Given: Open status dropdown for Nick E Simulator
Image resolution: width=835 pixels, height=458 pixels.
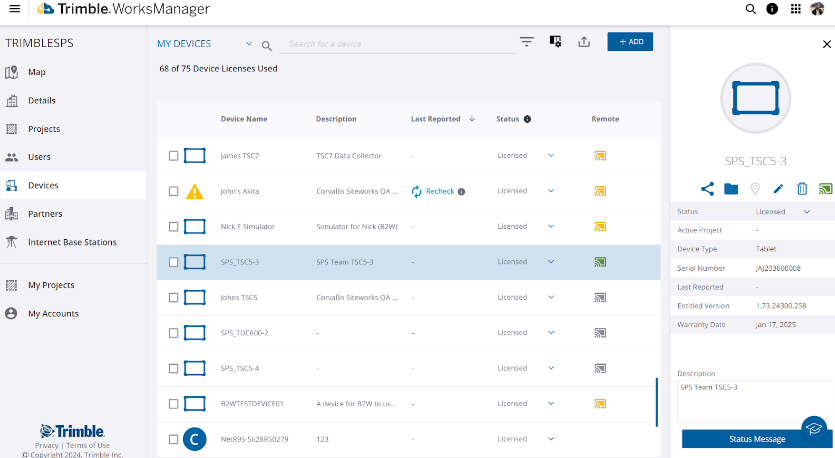Looking at the screenshot, I should (x=551, y=226).
